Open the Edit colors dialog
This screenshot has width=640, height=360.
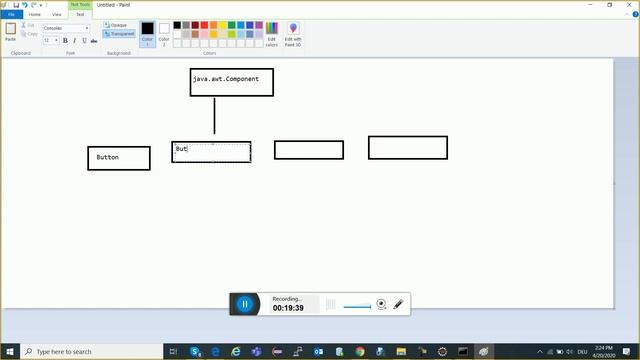(x=272, y=34)
